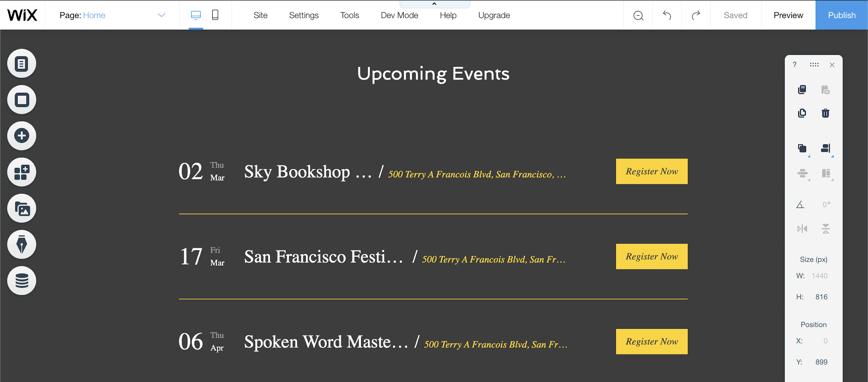Click the Duplicate icon in toolbar
The width and height of the screenshot is (868, 382).
coord(802,113)
